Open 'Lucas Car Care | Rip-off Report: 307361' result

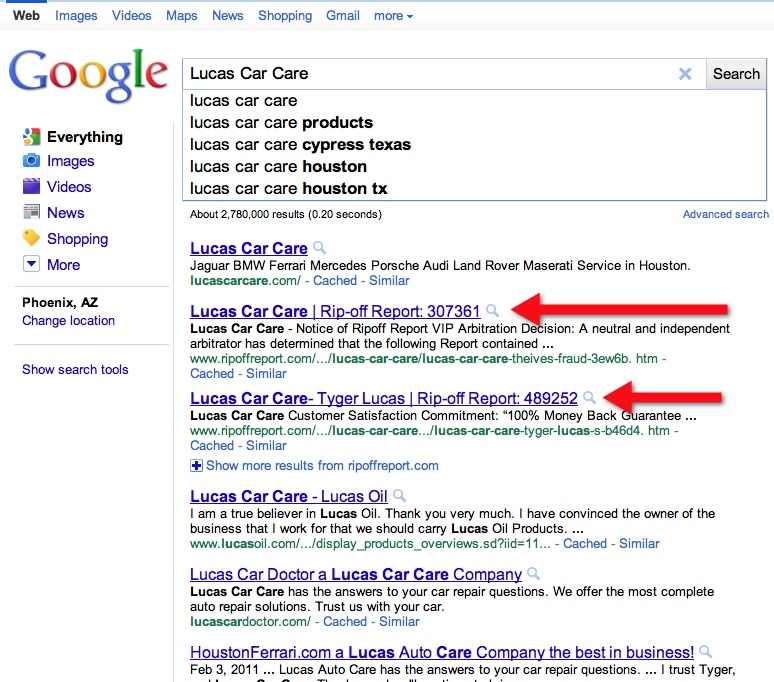point(335,311)
